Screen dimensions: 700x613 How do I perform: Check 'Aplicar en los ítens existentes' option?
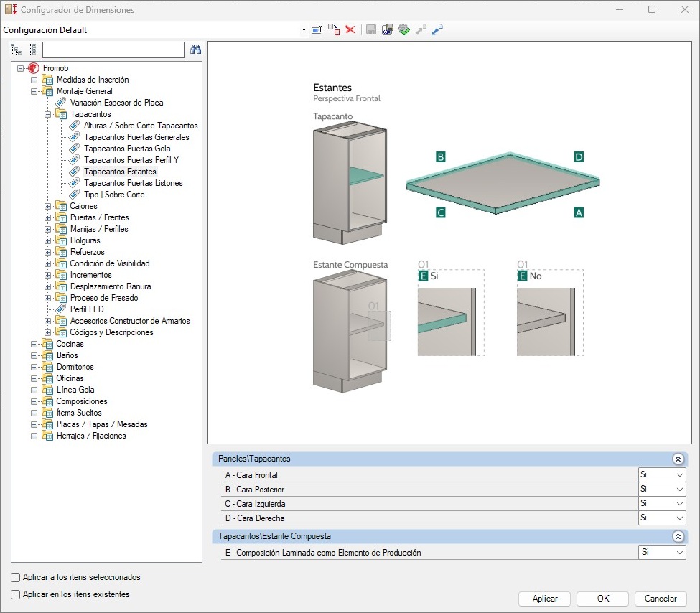pyautogui.click(x=16, y=594)
